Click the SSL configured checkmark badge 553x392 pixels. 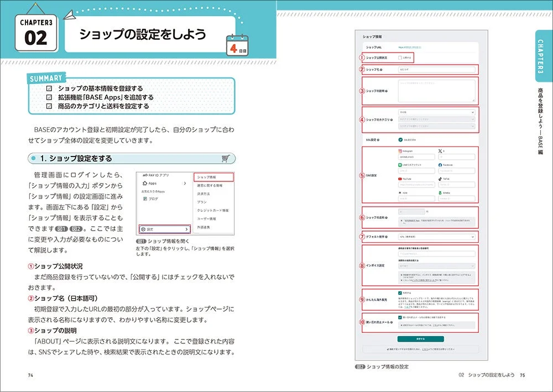click(400, 139)
